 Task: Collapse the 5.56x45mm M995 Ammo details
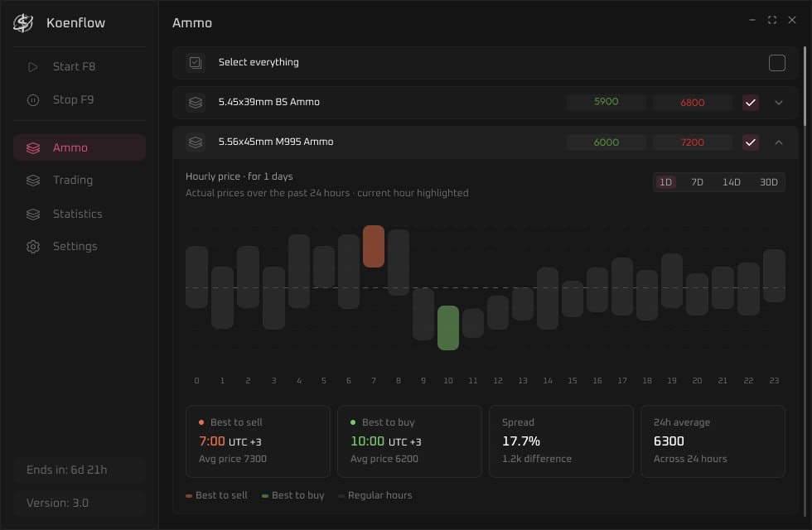[x=778, y=142]
